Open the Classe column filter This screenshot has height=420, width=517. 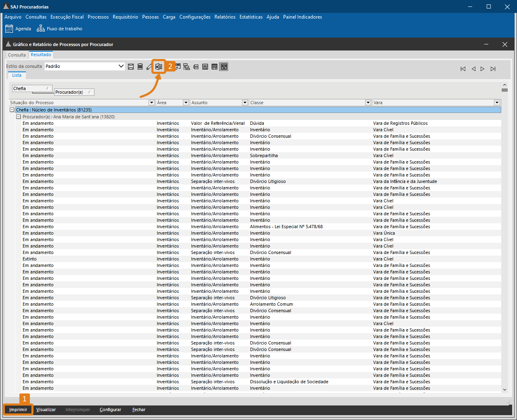click(368, 103)
